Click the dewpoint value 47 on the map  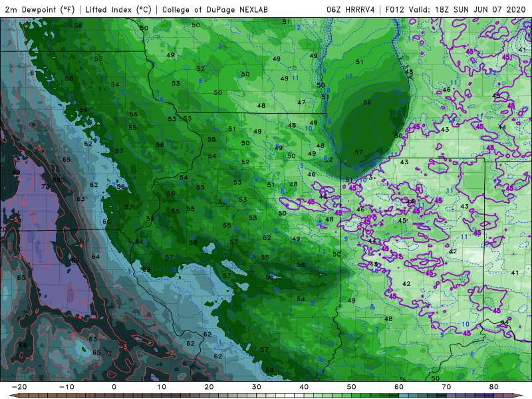(301, 102)
